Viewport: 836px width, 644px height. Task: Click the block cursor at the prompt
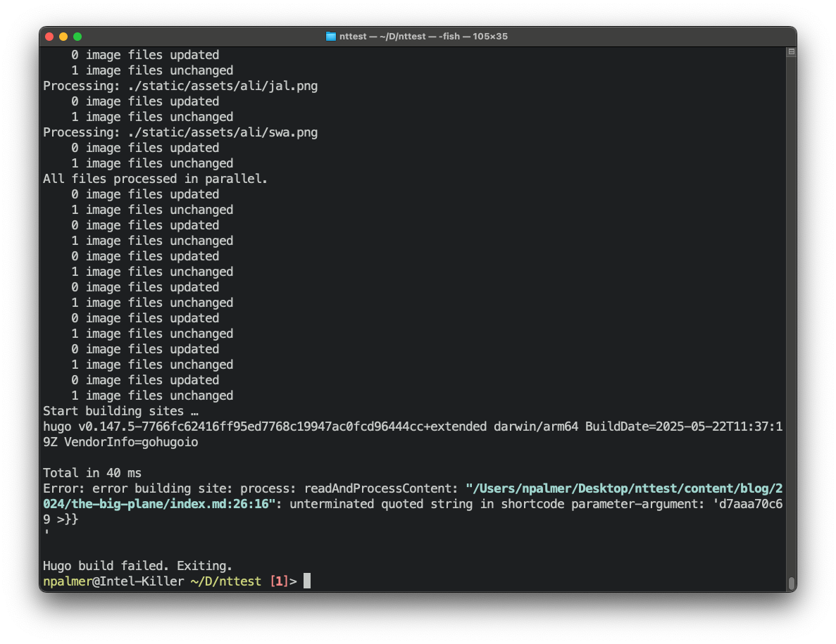pos(306,581)
